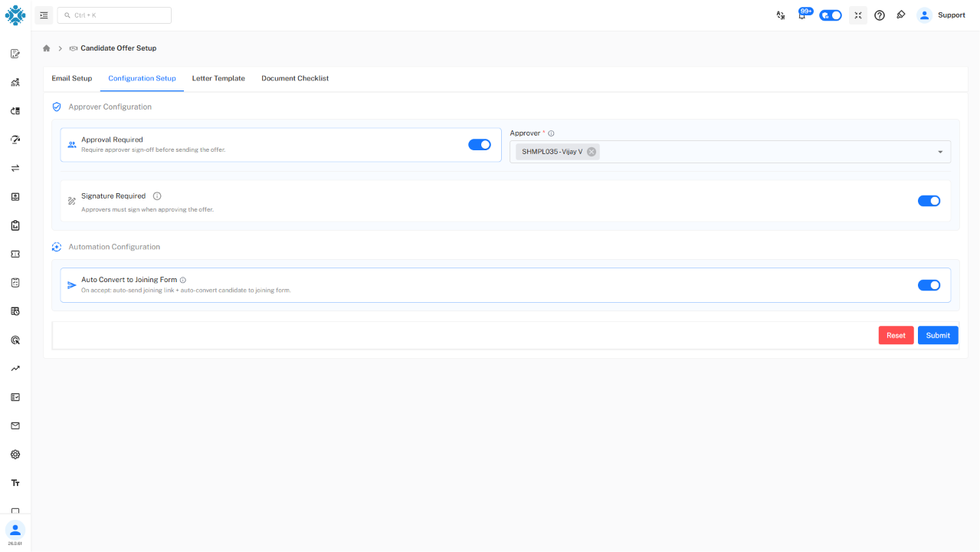Go to the Document Checklist tab
Image resolution: width=980 pixels, height=552 pixels.
[295, 78]
